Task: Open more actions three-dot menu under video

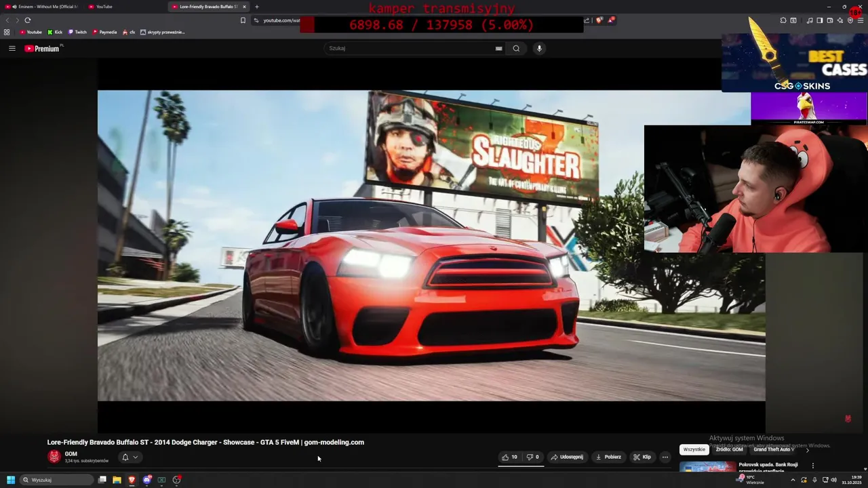Action: point(665,457)
